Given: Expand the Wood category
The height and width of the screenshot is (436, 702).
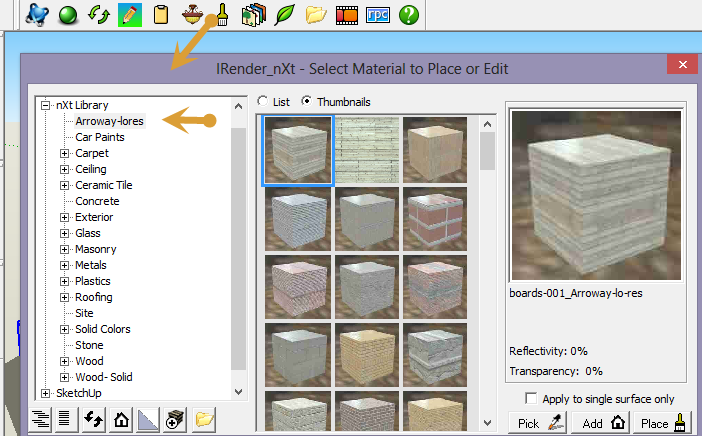Looking at the screenshot, I should (64, 361).
